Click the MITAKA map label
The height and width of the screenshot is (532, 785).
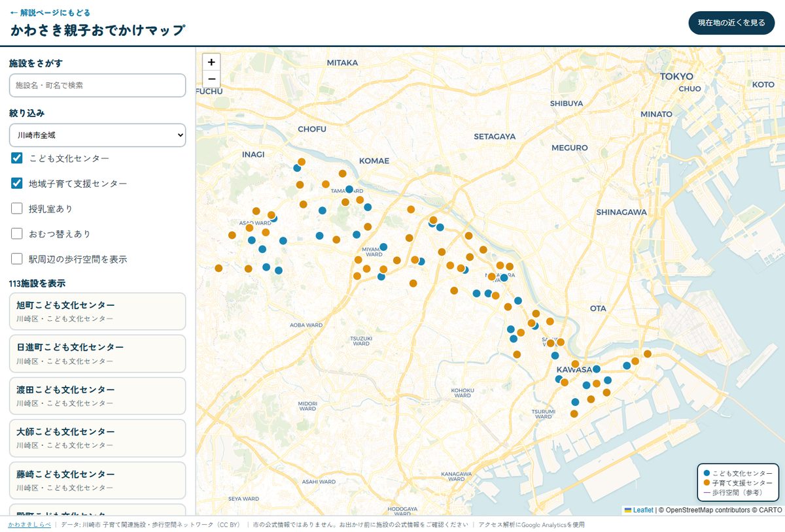(x=343, y=63)
